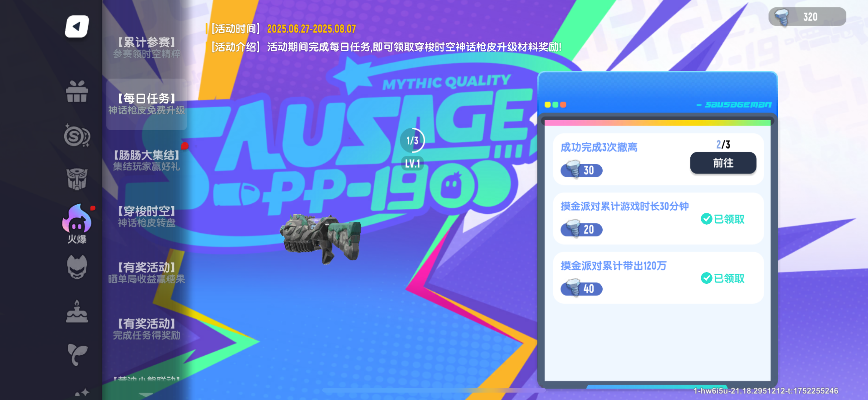Click the 前往 button
The image size is (868, 400).
[723, 163]
